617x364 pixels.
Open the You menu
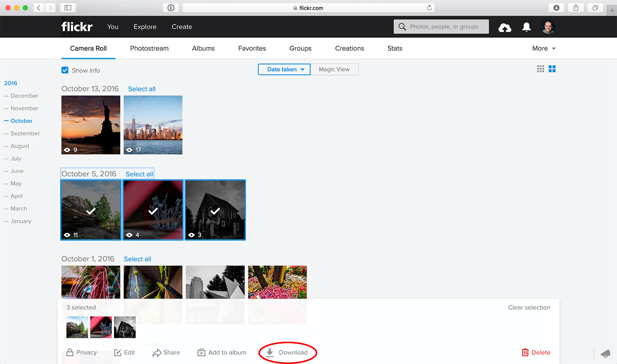coord(113,27)
